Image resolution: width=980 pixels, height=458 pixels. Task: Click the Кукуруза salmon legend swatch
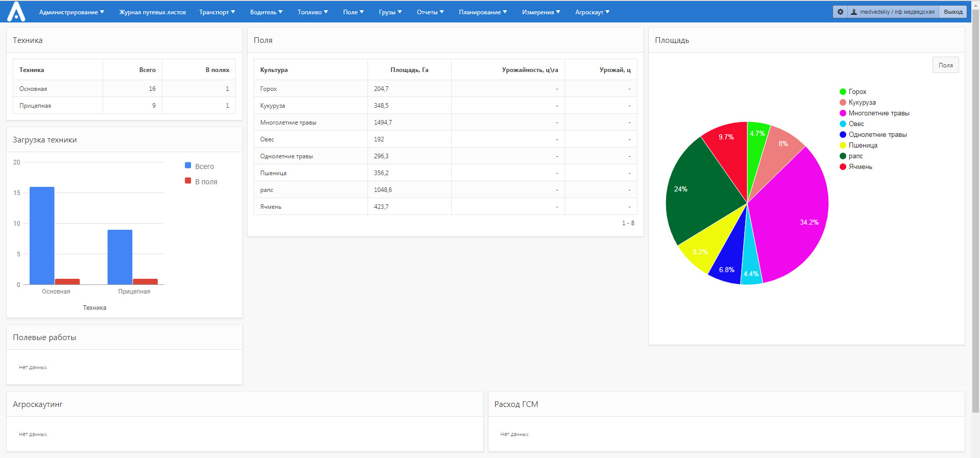(x=843, y=103)
